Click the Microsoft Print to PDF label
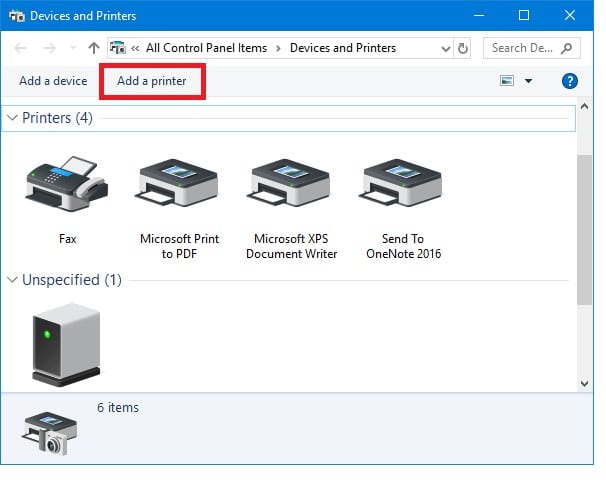The width and height of the screenshot is (606, 490). (x=179, y=246)
